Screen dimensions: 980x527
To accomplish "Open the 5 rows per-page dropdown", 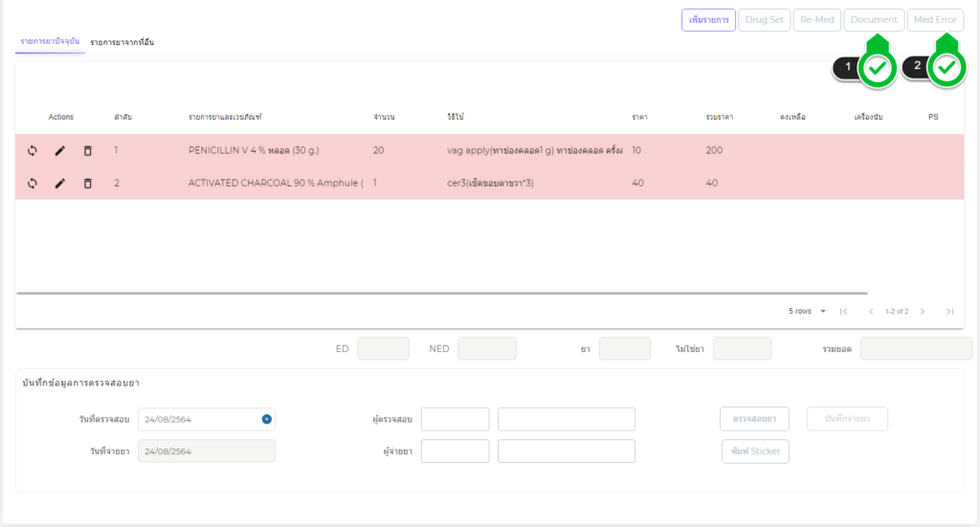I will pyautogui.click(x=807, y=312).
